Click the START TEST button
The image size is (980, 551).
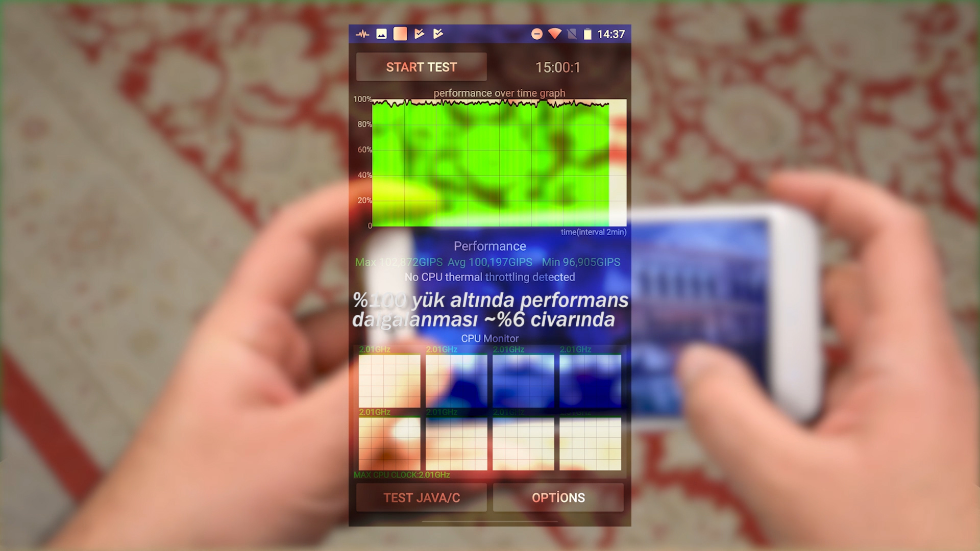(x=421, y=67)
